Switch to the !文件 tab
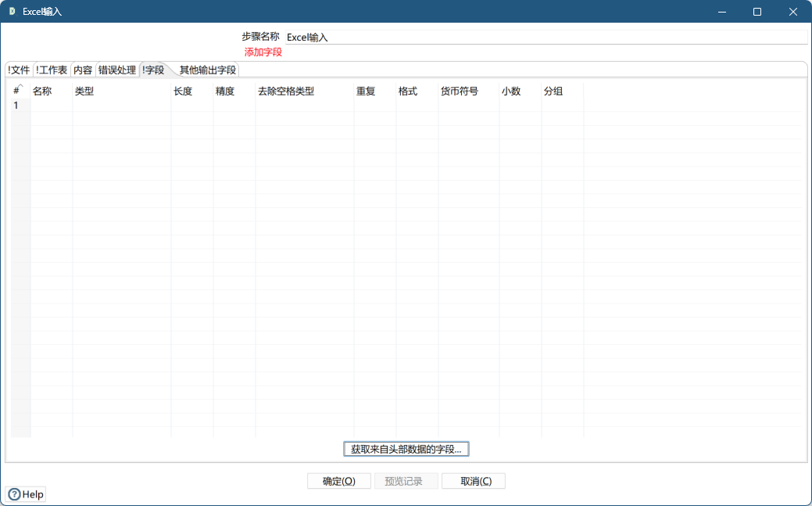This screenshot has height=506, width=812. click(x=17, y=69)
